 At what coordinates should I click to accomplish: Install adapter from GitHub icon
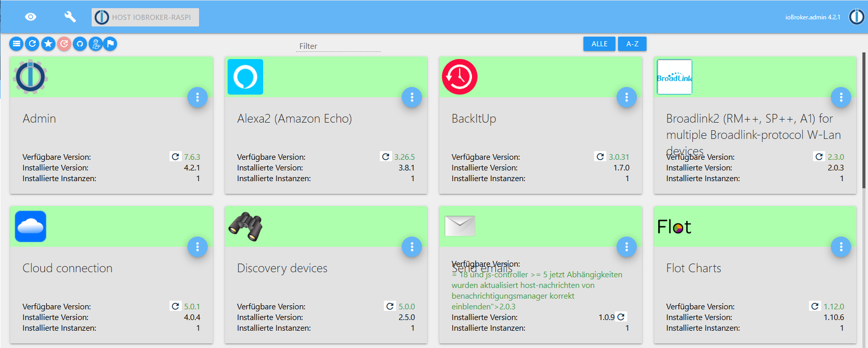tap(80, 44)
